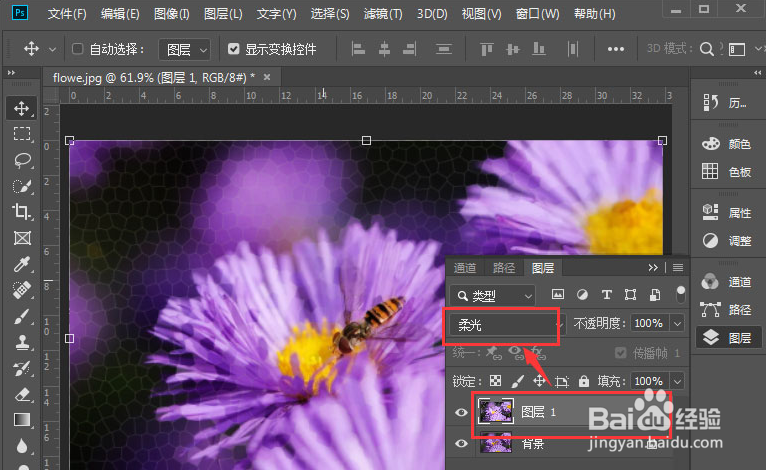Hide 图层 1 using its eye icon
This screenshot has width=766, height=470.
[x=461, y=412]
